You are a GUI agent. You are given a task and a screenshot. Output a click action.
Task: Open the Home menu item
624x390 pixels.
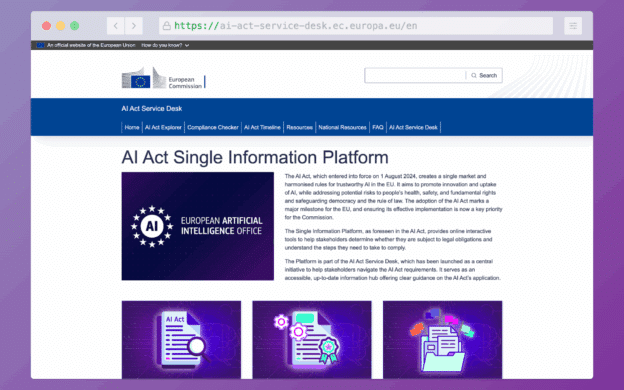coord(132,127)
